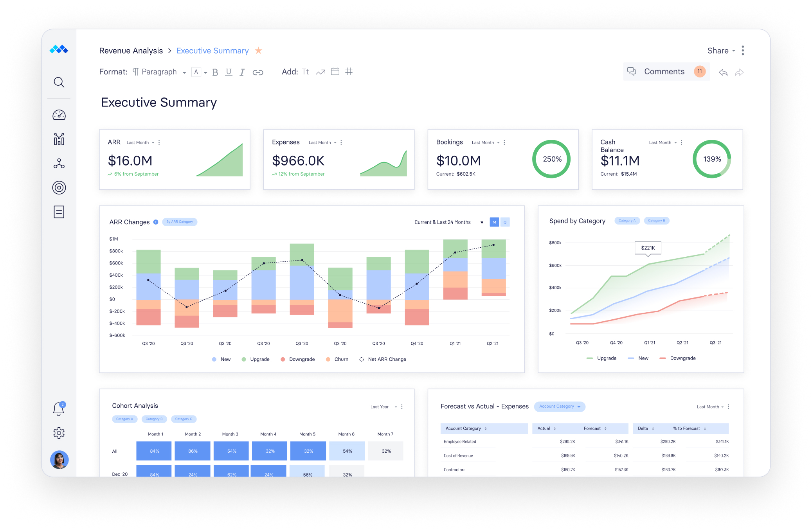Open settings with the gear icon
The height and width of the screenshot is (531, 812).
59,433
